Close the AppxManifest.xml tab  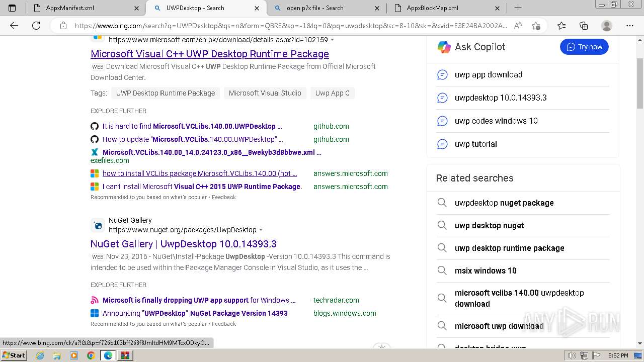tap(137, 8)
